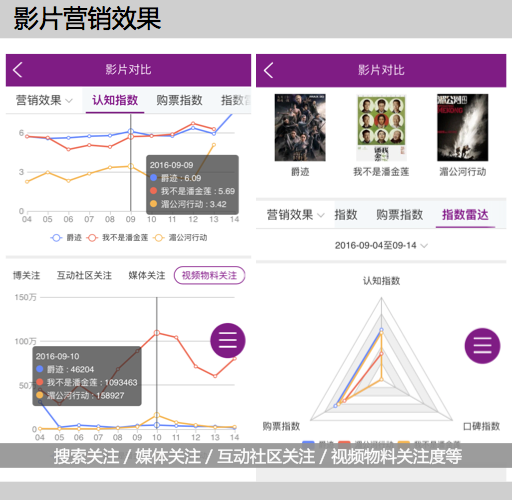Screen dimensions: 512x500
Task: Toggle 湄公河行动 legend series visibility
Action: pos(180,238)
